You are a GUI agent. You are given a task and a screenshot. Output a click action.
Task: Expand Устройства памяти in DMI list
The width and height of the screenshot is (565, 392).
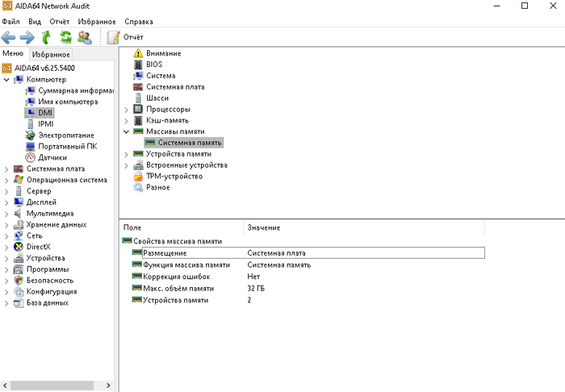126,154
